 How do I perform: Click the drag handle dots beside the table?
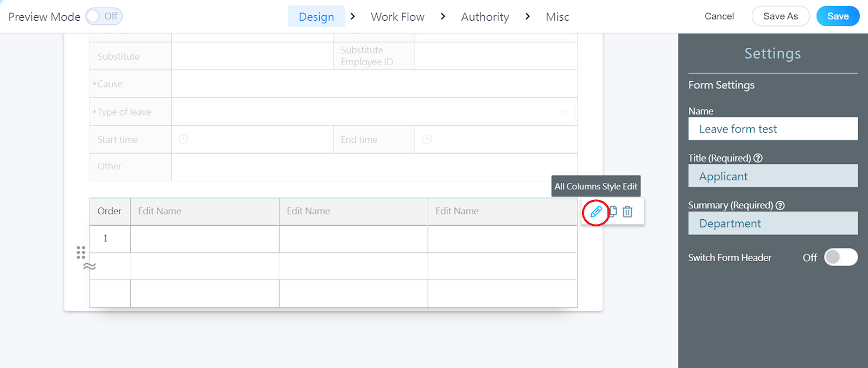point(81,252)
